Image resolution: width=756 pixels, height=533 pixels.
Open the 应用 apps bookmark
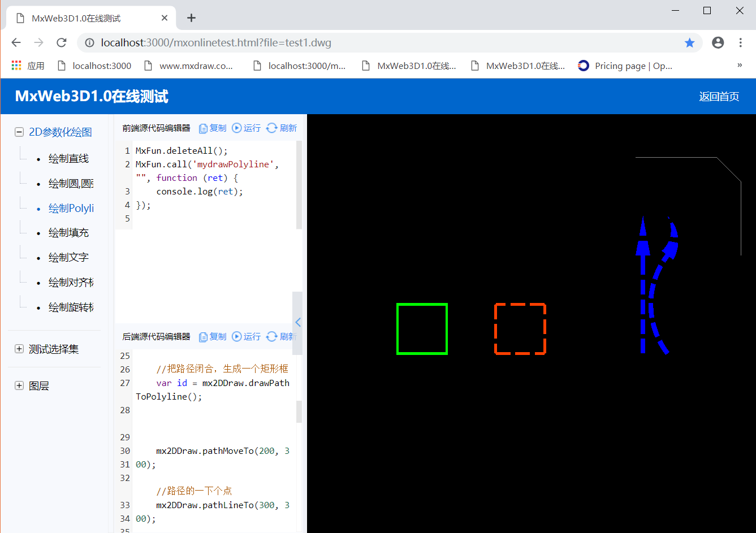coord(28,66)
